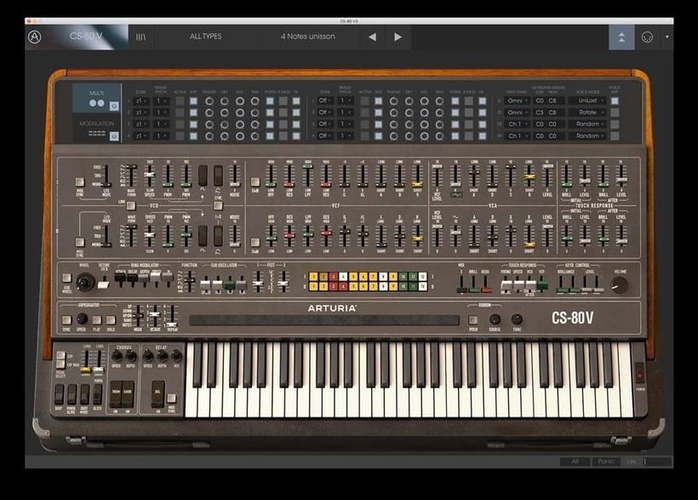Toggle the first row last checkbox in left block

(296, 101)
